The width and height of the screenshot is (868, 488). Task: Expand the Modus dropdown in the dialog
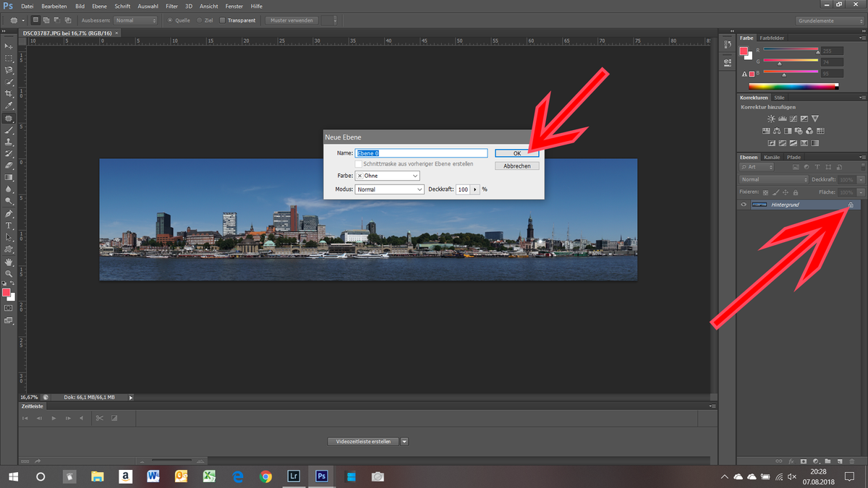pyautogui.click(x=389, y=189)
